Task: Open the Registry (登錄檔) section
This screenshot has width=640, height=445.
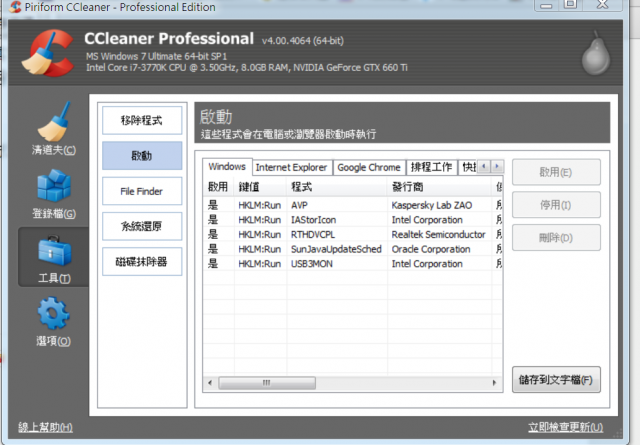Action: point(54,194)
